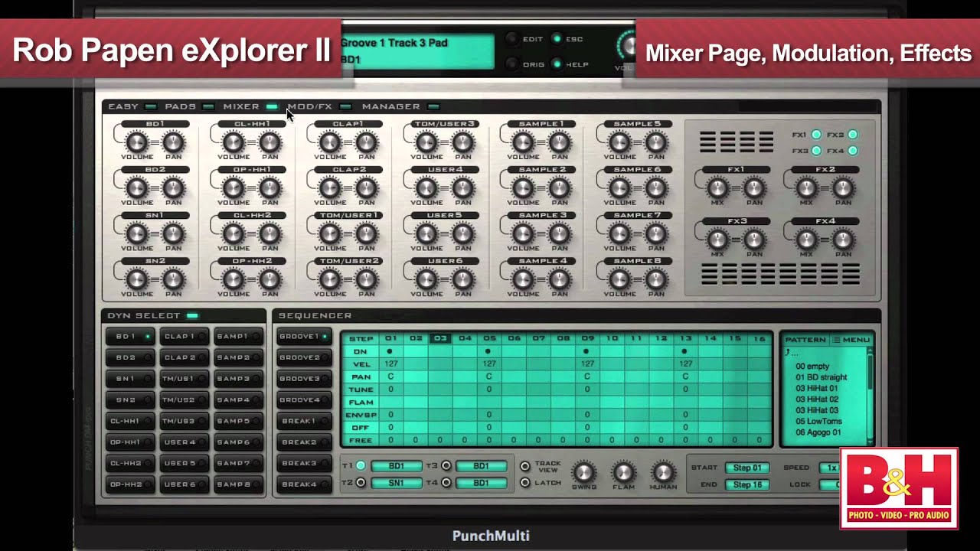Select track T4 radio button
The width and height of the screenshot is (980, 551).
(x=446, y=483)
